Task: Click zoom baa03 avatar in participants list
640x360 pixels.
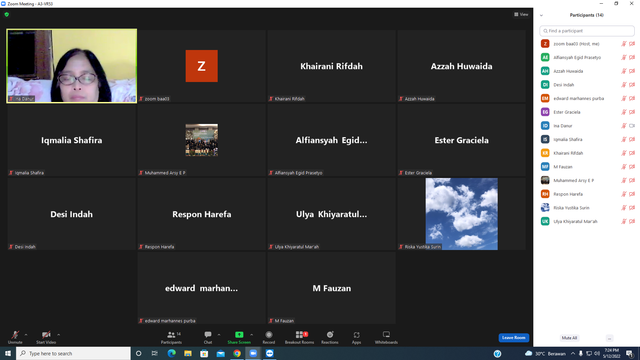Action: tap(545, 44)
